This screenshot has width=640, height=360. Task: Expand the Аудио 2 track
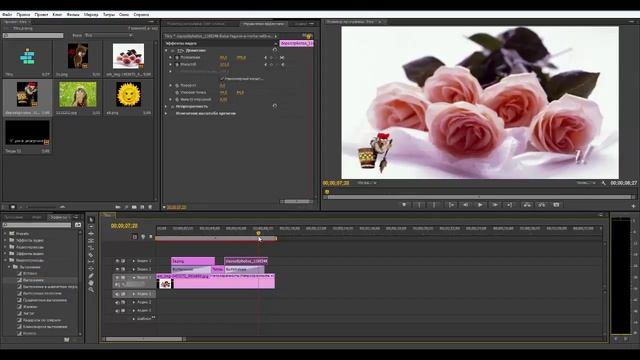[133, 302]
